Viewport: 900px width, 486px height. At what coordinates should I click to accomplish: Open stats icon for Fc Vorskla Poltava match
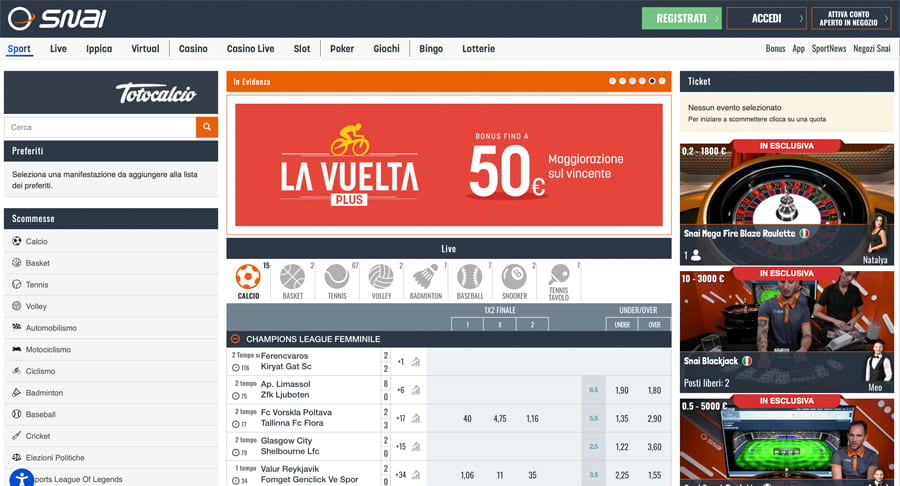[416, 418]
